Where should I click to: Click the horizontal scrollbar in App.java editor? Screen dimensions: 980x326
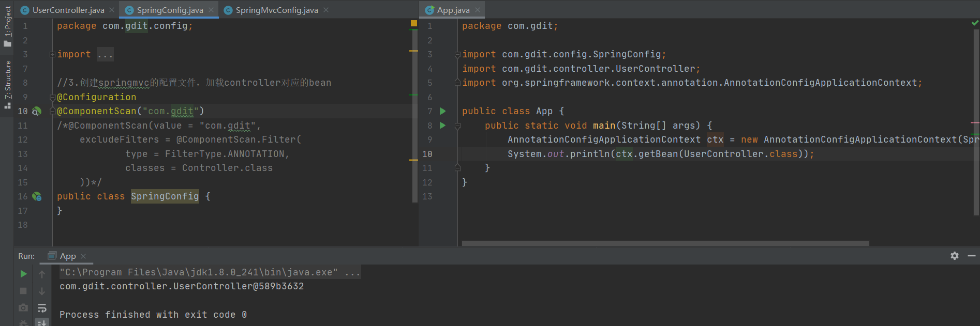pos(665,243)
